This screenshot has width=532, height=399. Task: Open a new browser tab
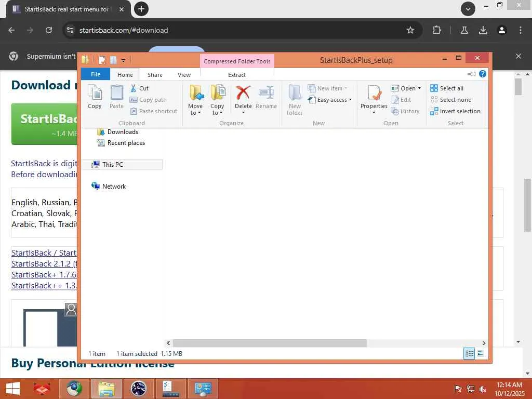pyautogui.click(x=141, y=9)
